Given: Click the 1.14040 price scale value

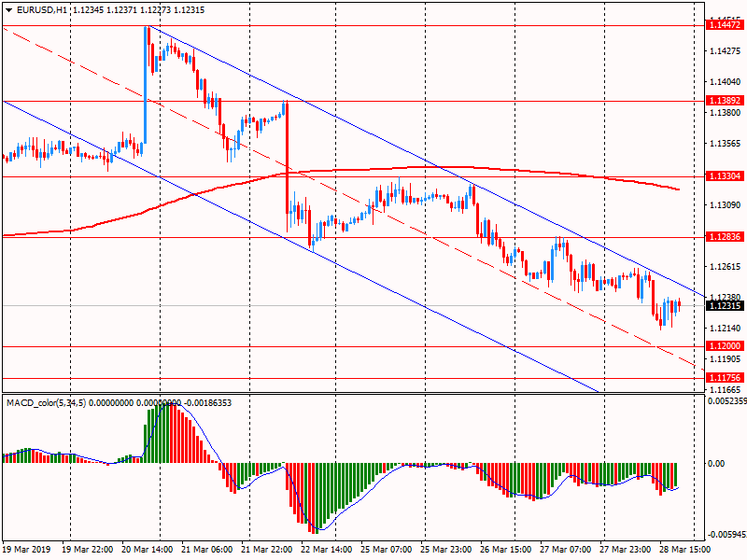Looking at the screenshot, I should (726, 82).
